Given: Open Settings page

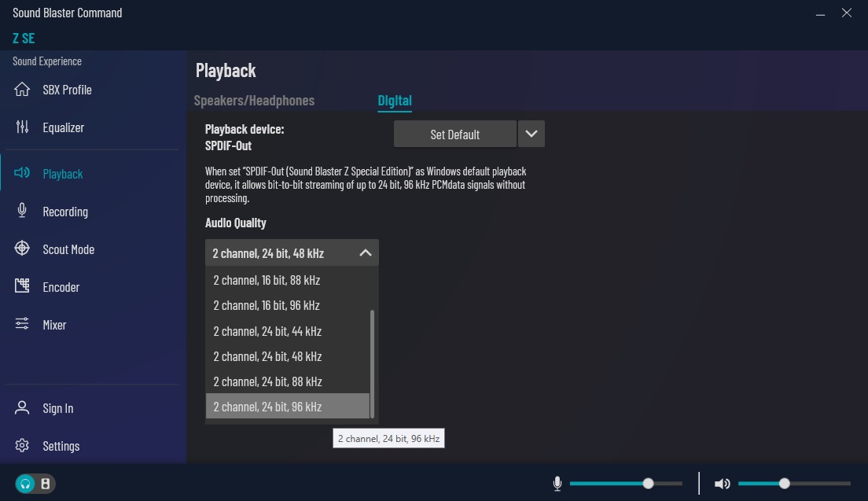Looking at the screenshot, I should click(61, 446).
